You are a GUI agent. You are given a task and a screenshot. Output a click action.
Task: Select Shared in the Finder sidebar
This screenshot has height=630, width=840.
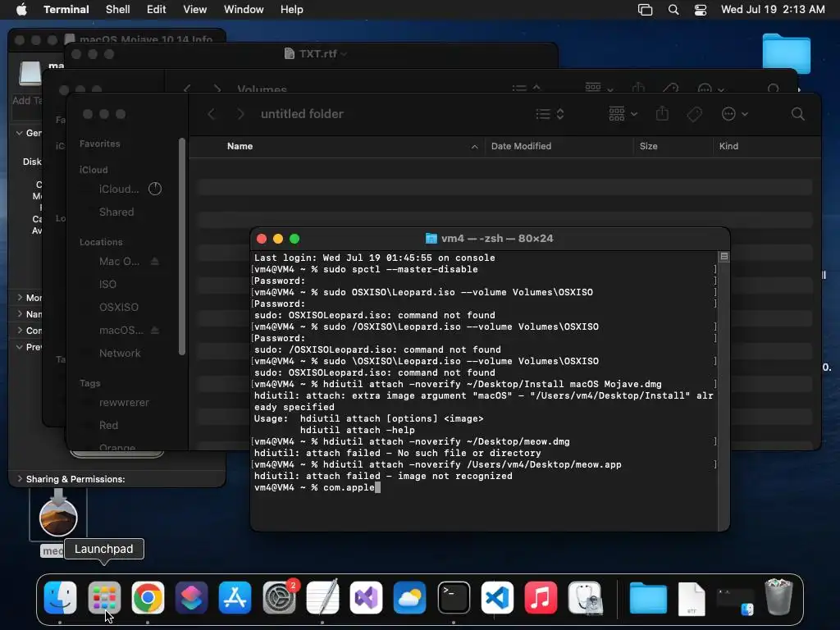[x=116, y=212]
